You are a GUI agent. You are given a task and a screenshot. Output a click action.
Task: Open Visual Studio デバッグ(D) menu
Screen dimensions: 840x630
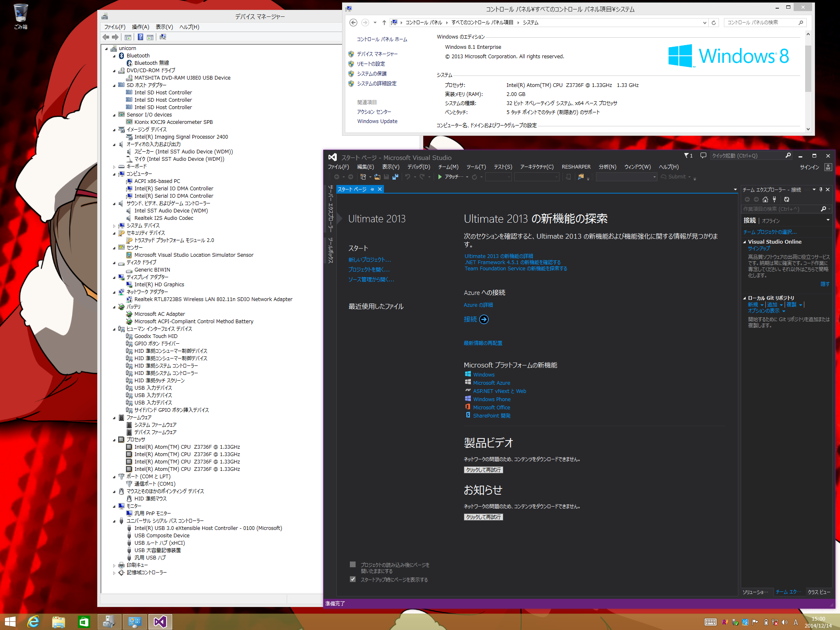419,167
